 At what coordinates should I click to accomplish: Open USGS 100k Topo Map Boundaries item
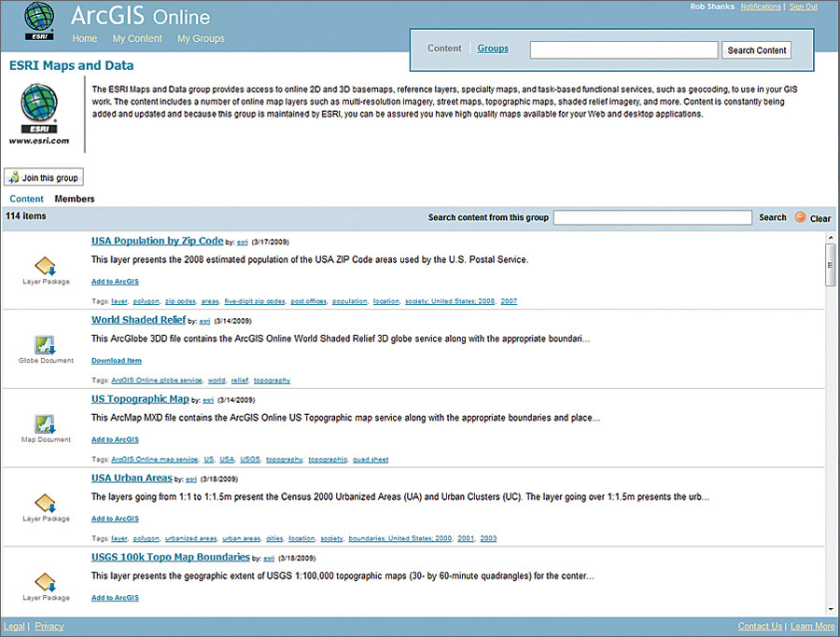171,557
